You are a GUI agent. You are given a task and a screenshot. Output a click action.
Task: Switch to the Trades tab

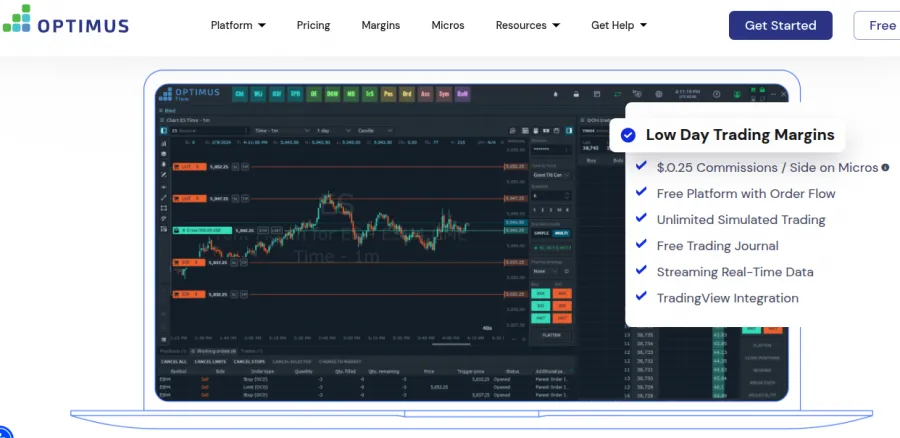click(x=251, y=351)
